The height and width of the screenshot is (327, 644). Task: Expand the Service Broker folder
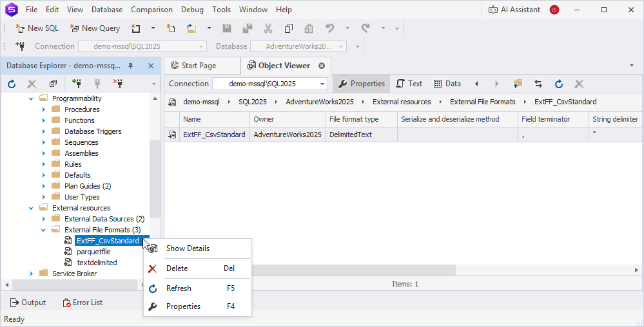(31, 274)
